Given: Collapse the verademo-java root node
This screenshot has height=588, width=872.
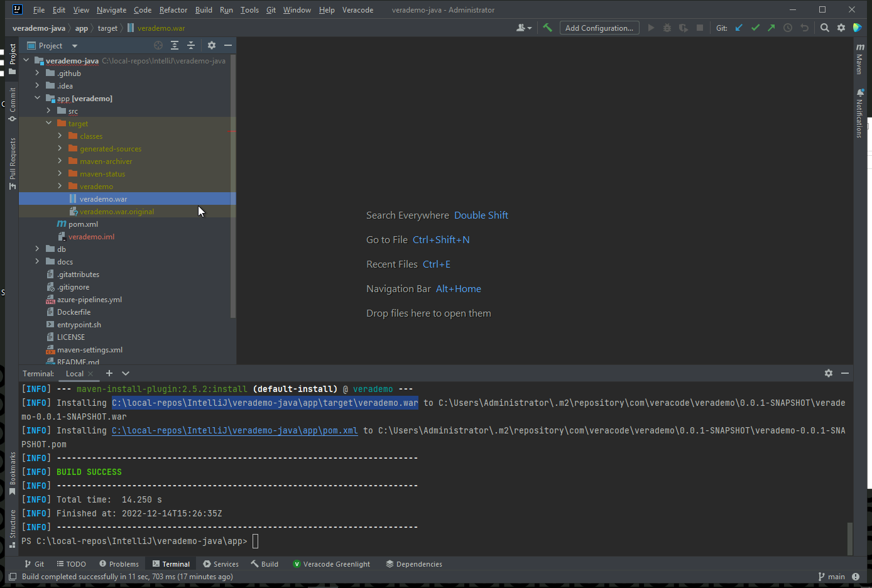Looking at the screenshot, I should tap(26, 60).
